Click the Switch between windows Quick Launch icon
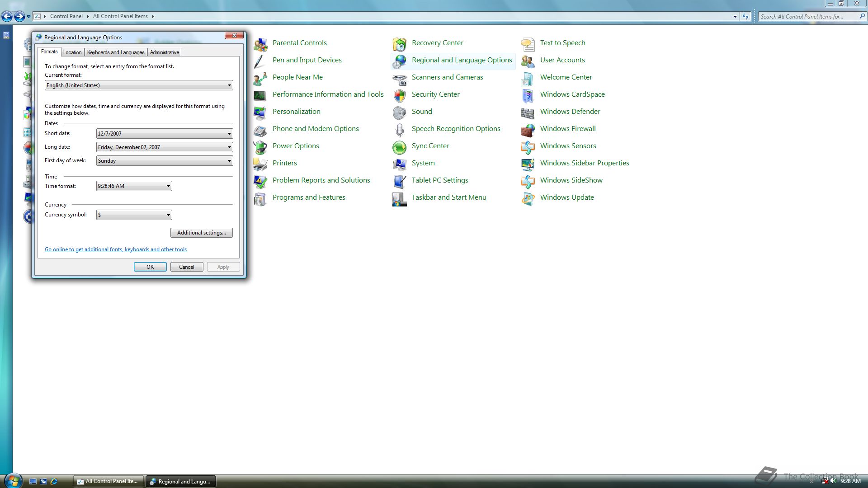 tap(43, 482)
